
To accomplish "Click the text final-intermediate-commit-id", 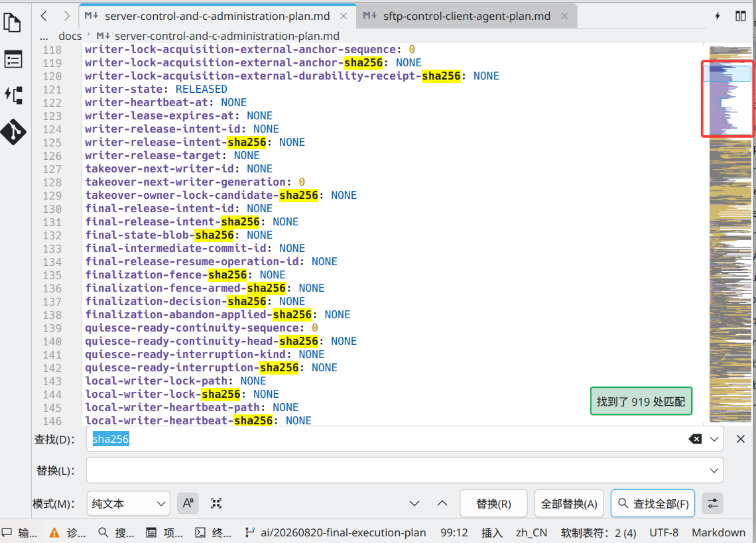I will pyautogui.click(x=176, y=249).
